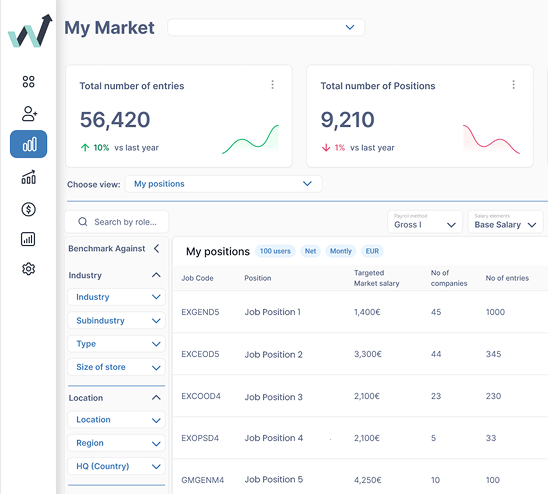Select job code EXCOOD4
Image resolution: width=548 pixels, height=494 pixels.
pyautogui.click(x=201, y=396)
